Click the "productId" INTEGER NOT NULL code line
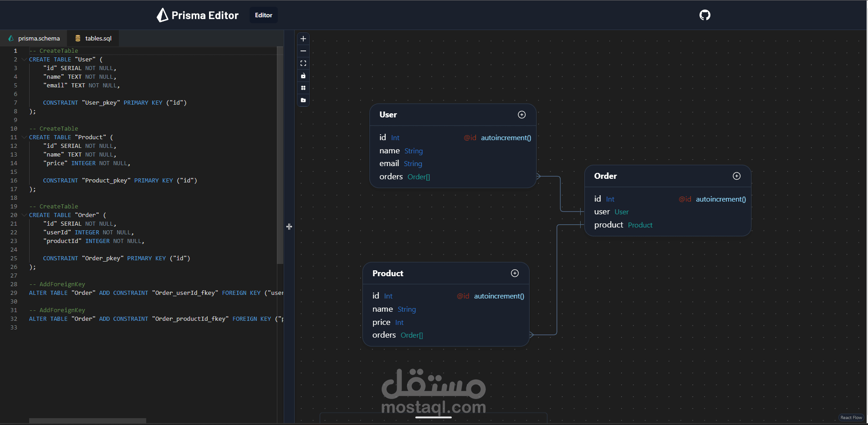 coord(94,241)
